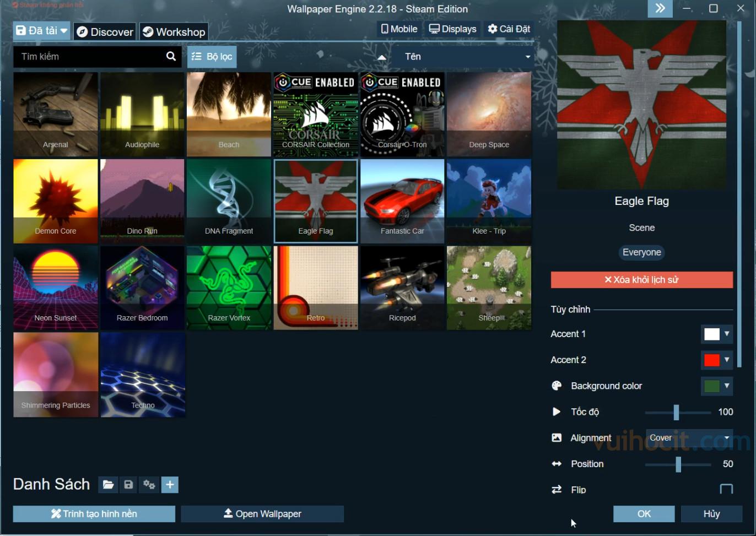Select the Shimmering Particles wallpaper
756x536 pixels.
click(x=56, y=375)
